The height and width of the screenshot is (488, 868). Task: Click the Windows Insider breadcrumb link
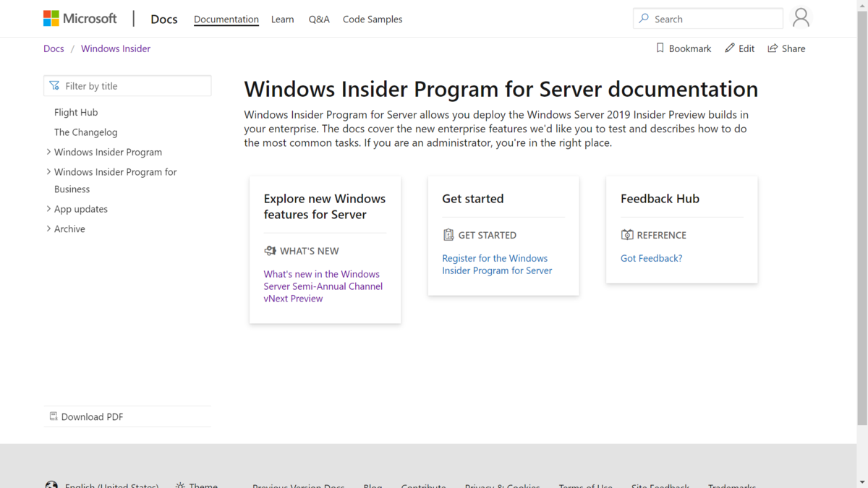(116, 48)
